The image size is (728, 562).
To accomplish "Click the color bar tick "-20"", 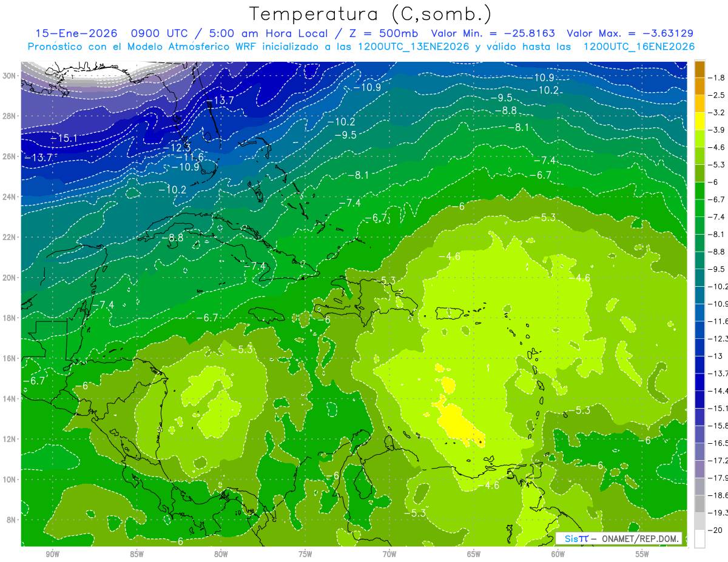I will point(716,530).
